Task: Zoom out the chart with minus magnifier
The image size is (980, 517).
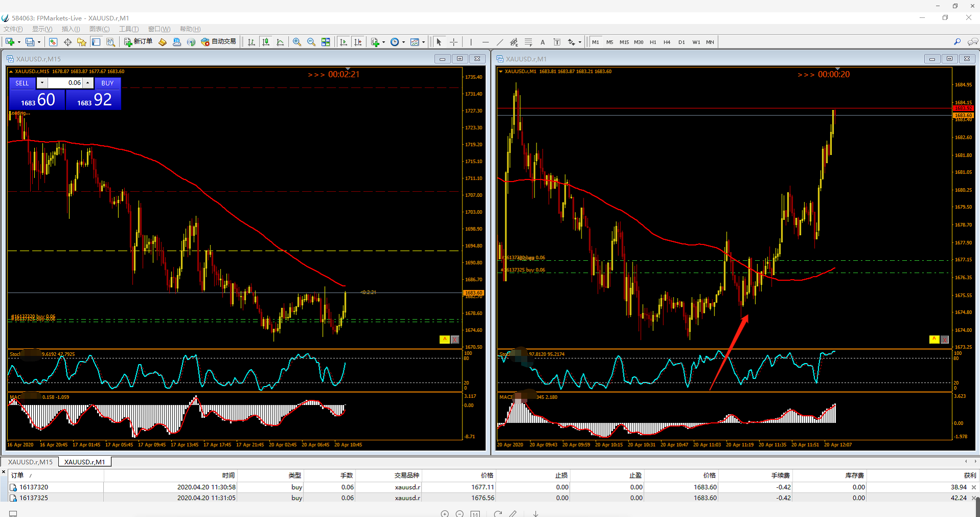Action: (311, 42)
